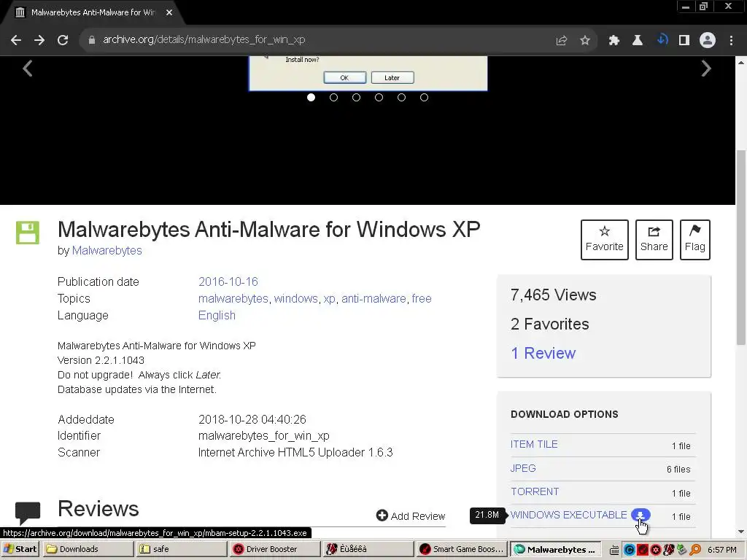Bookmark this page with the star icon
Screen dimensions: 747x560
point(585,41)
